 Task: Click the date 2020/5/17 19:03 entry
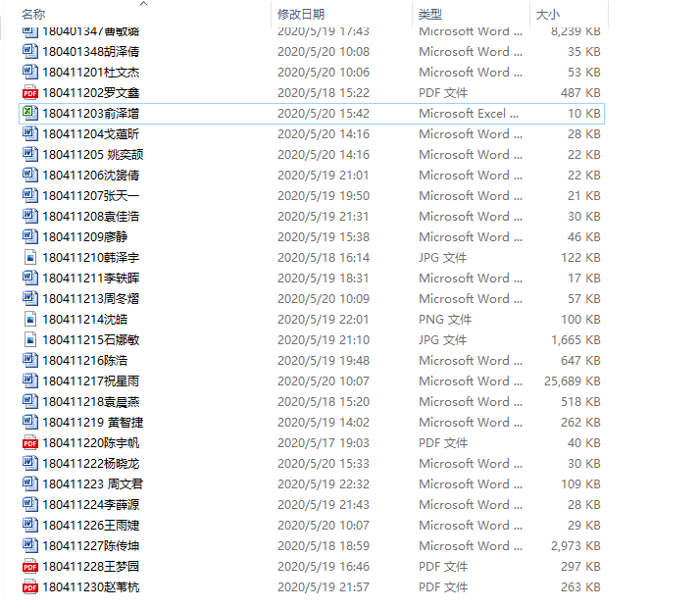click(x=323, y=443)
